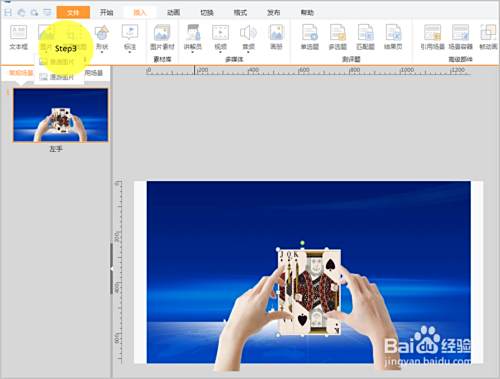Insert an album with 画册 icon
500x379 pixels.
[x=276, y=37]
